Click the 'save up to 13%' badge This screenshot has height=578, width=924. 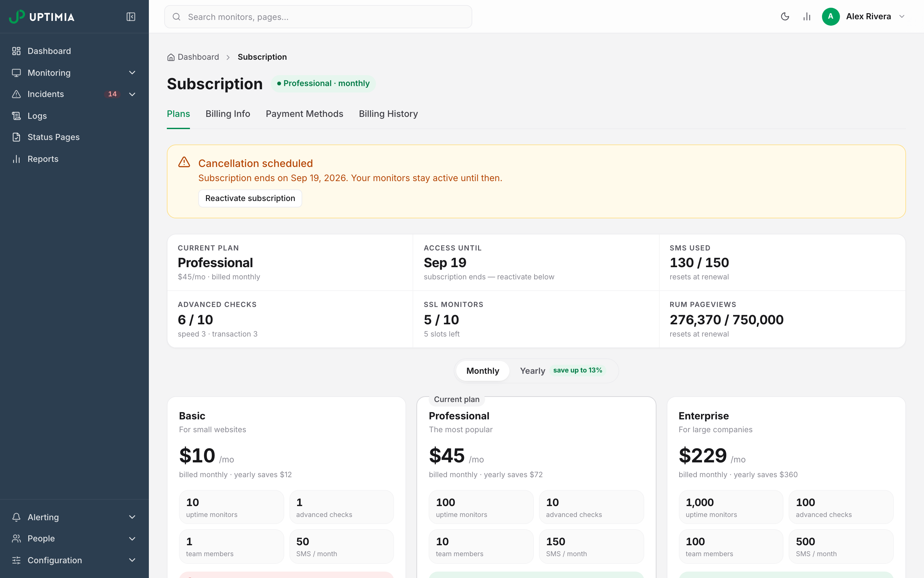pos(577,370)
